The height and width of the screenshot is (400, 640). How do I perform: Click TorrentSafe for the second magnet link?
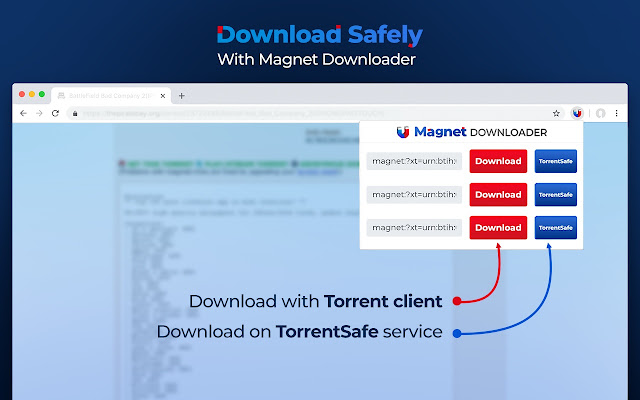click(x=556, y=195)
